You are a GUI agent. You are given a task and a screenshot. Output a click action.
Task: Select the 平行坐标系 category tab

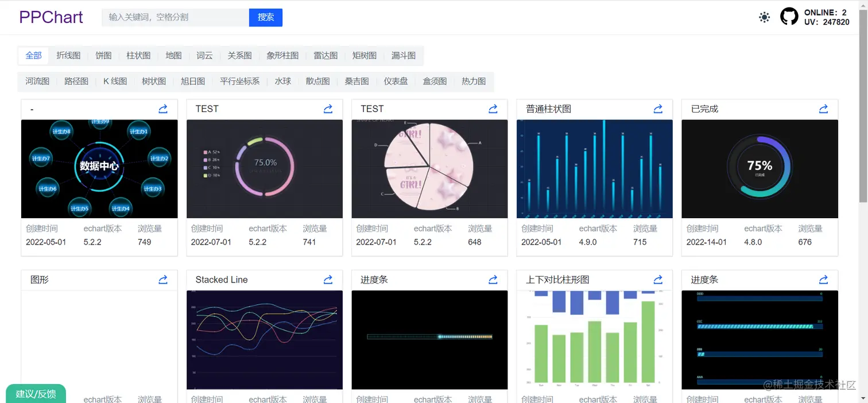point(239,82)
